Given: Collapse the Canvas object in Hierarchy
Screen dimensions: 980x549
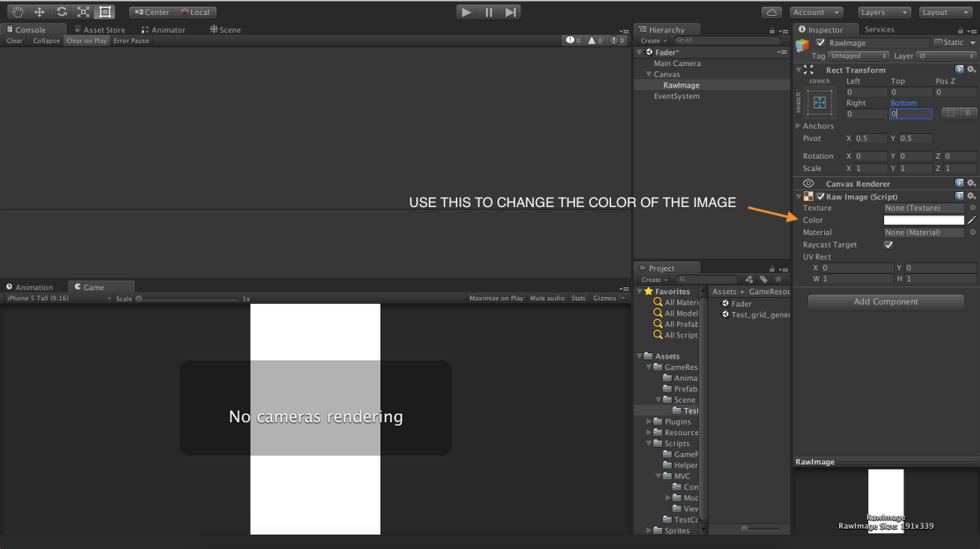Looking at the screenshot, I should [x=649, y=74].
